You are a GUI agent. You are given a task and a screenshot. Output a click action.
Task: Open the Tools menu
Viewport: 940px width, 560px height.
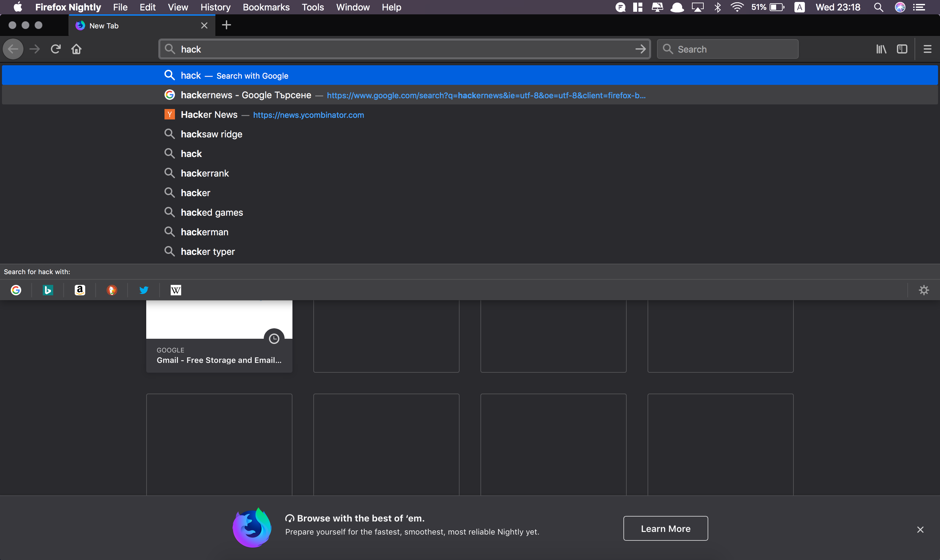pos(313,7)
